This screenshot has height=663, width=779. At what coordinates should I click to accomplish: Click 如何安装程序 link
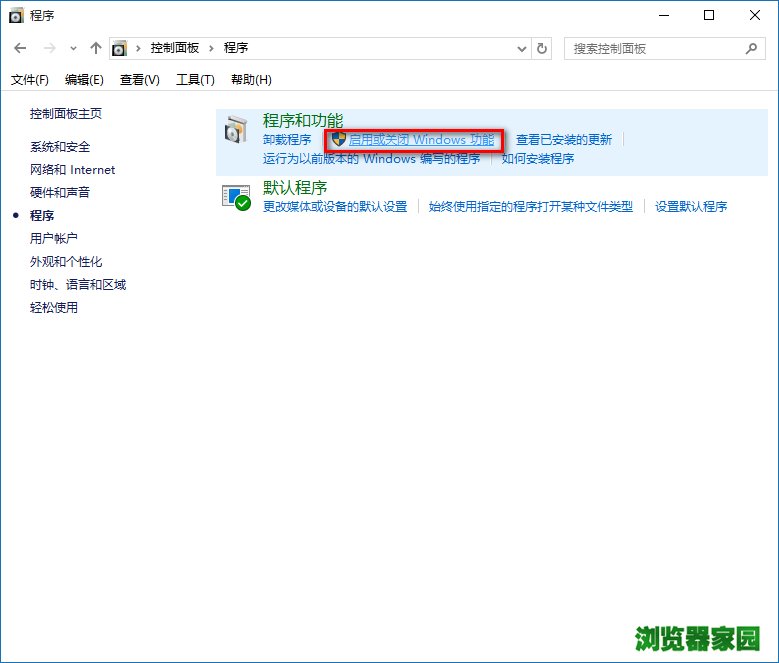pyautogui.click(x=538, y=159)
